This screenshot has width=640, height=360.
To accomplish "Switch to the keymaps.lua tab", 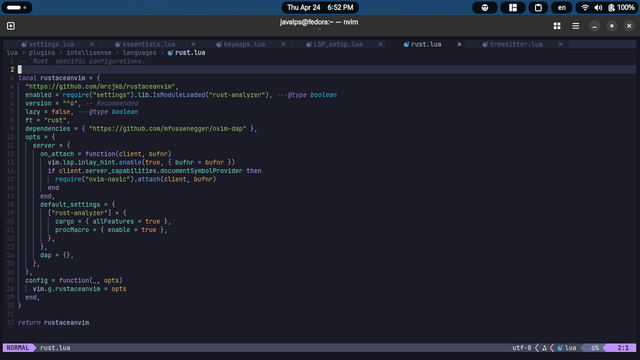I will pyautogui.click(x=244, y=44).
